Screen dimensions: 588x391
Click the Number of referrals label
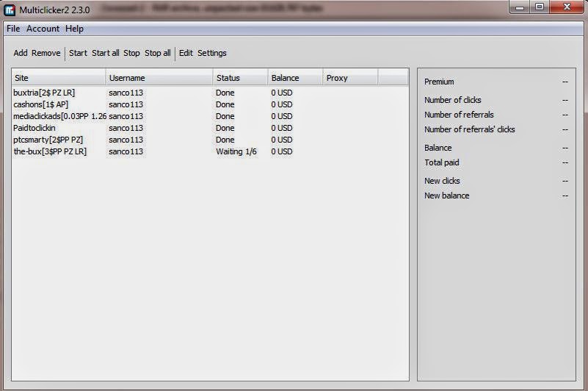[459, 115]
